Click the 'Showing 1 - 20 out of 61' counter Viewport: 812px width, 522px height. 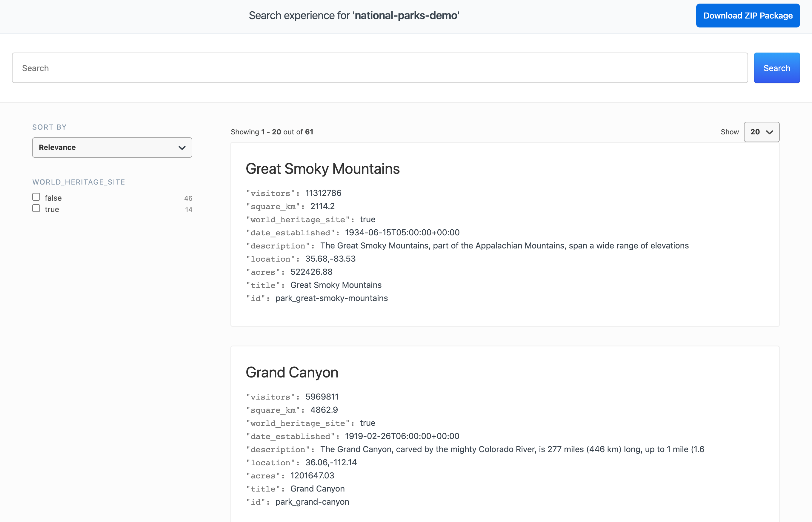pos(272,132)
